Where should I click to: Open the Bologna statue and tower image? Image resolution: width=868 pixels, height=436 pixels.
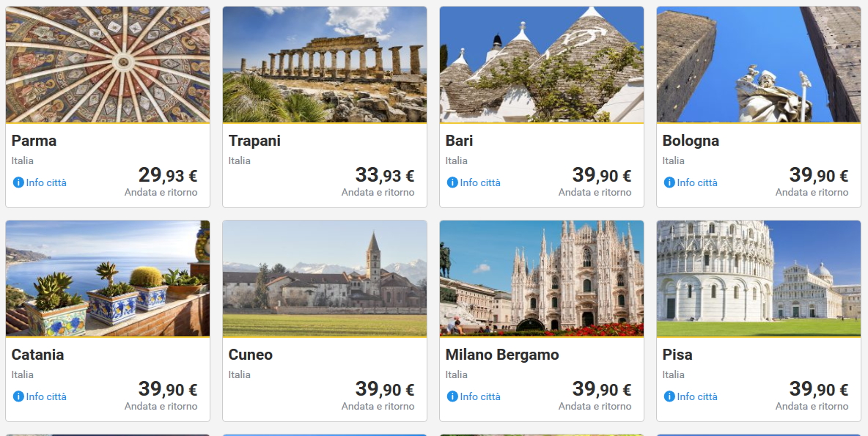tap(759, 64)
